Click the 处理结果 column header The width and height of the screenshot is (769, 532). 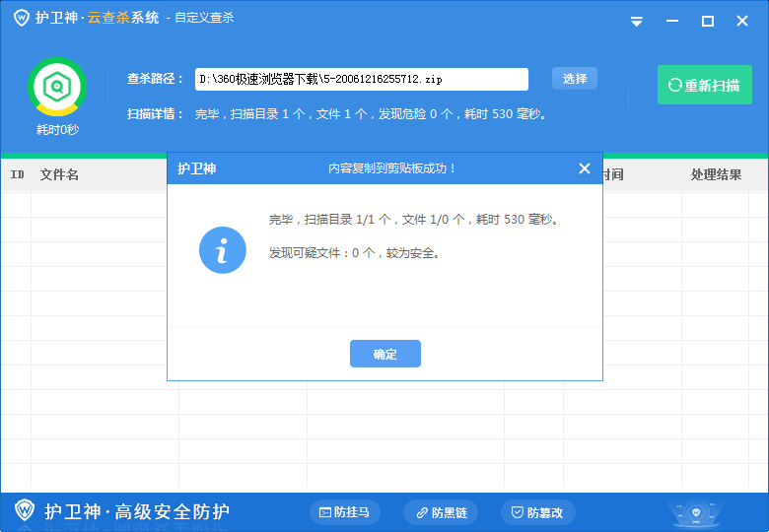716,174
